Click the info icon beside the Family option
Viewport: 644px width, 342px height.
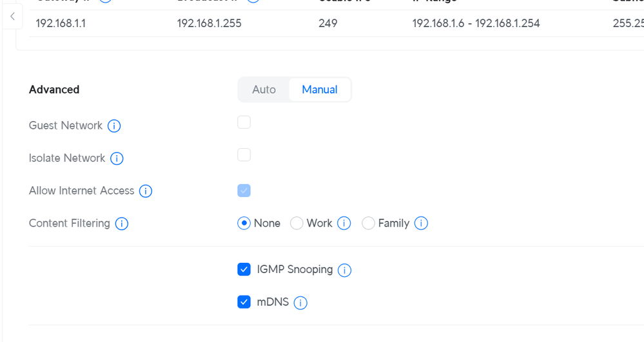(x=421, y=223)
